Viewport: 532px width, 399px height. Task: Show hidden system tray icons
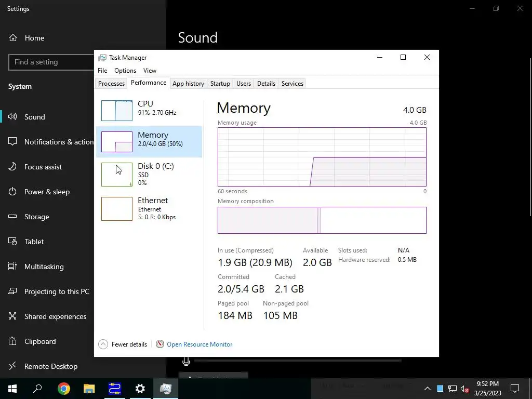click(428, 389)
